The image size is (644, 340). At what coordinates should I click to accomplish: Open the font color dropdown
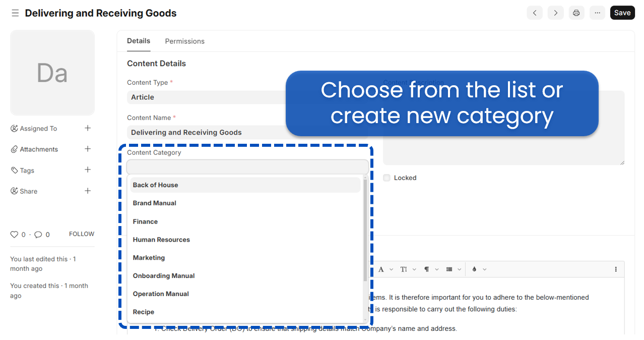click(385, 269)
